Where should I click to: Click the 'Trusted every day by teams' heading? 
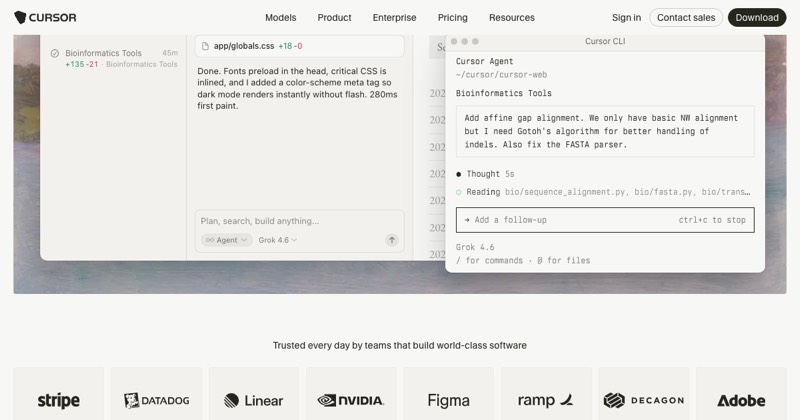click(x=399, y=345)
